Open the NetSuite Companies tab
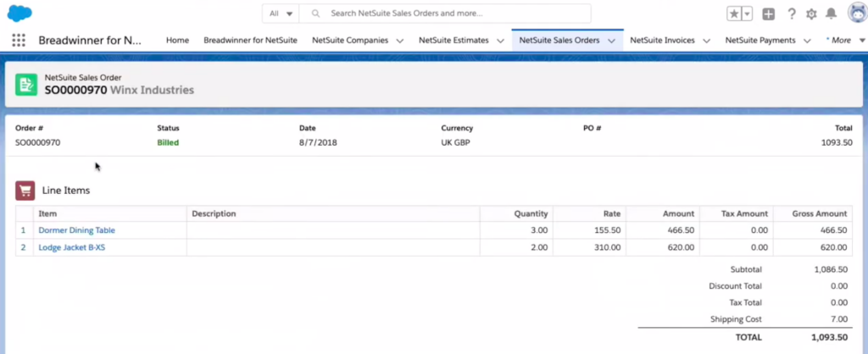The width and height of the screenshot is (868, 354). 350,41
